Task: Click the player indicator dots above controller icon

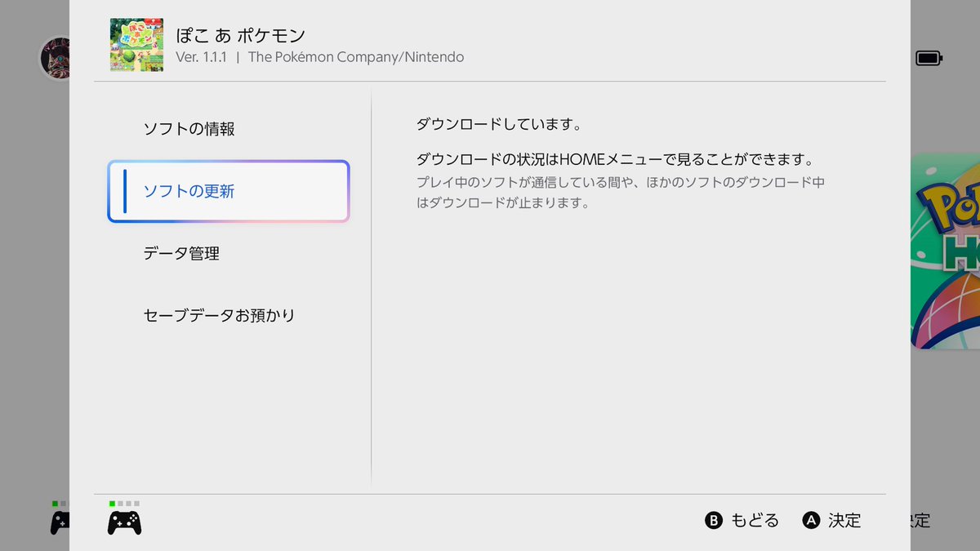Action: 124,504
